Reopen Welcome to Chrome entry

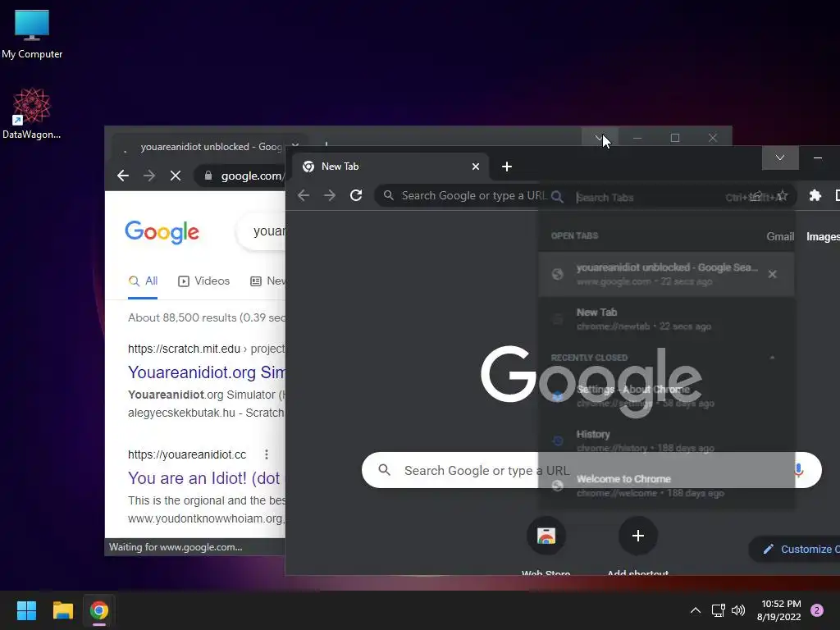point(666,486)
